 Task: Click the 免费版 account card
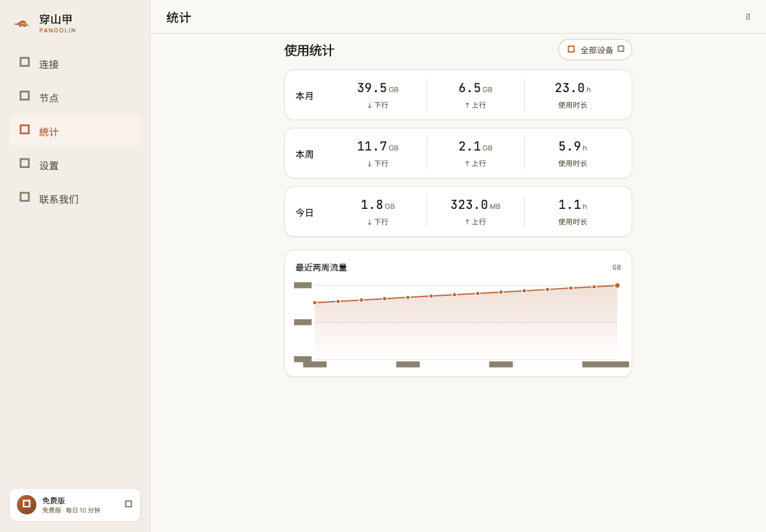(75, 505)
